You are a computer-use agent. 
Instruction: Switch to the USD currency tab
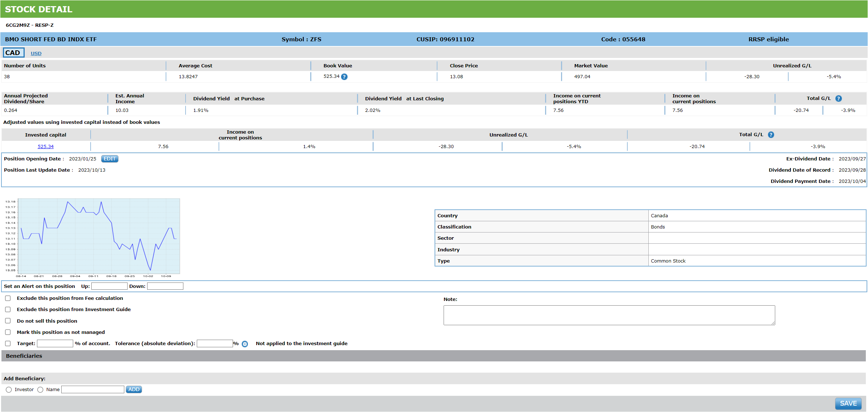coord(36,54)
